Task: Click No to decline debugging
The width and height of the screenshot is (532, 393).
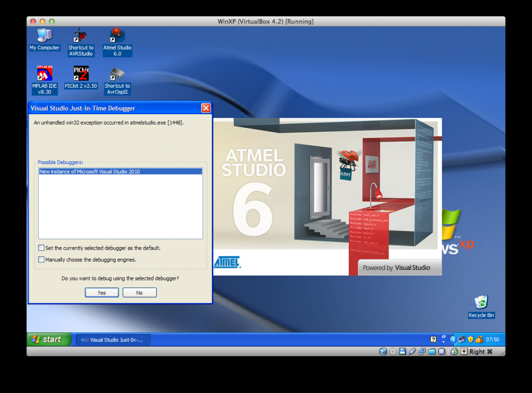Action: coord(139,293)
